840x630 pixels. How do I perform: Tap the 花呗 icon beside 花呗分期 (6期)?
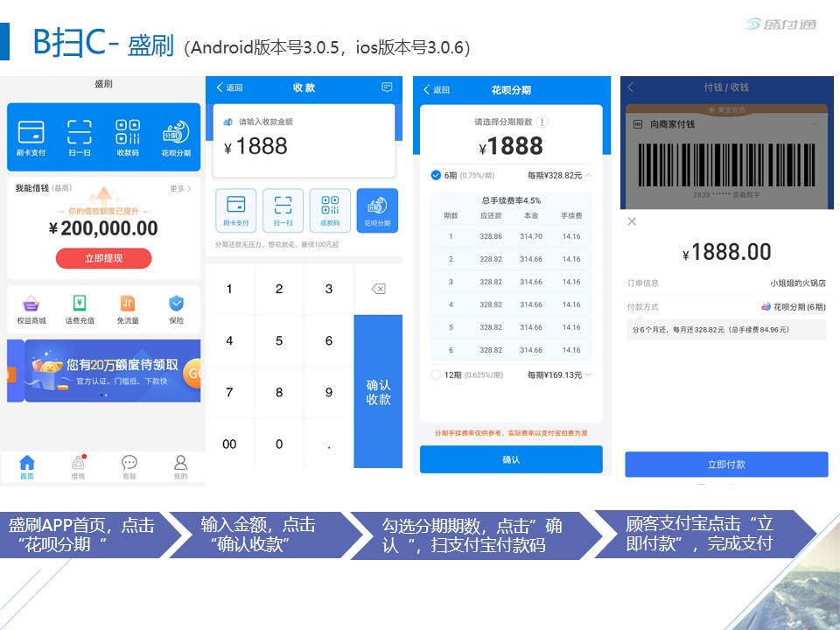(x=766, y=307)
